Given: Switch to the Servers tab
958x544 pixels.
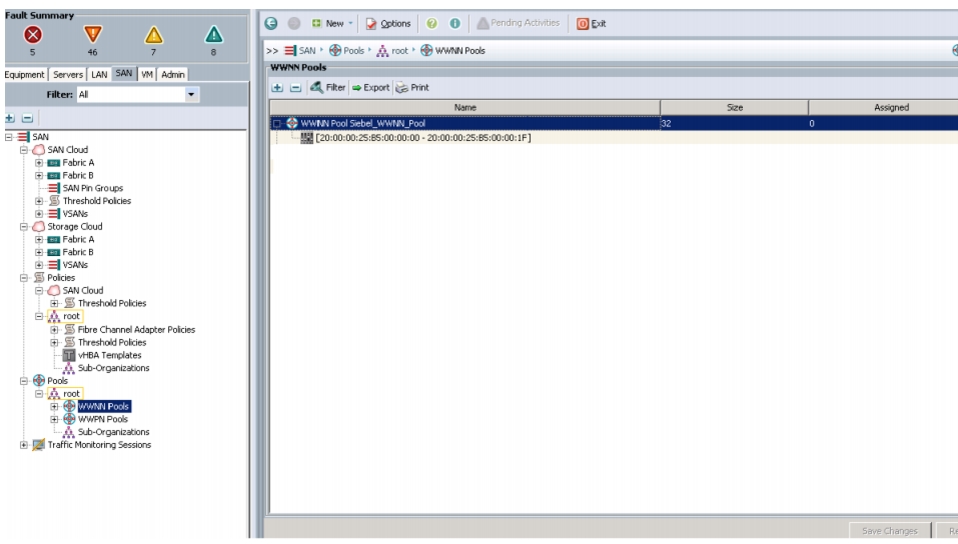Looking at the screenshot, I should point(67,75).
